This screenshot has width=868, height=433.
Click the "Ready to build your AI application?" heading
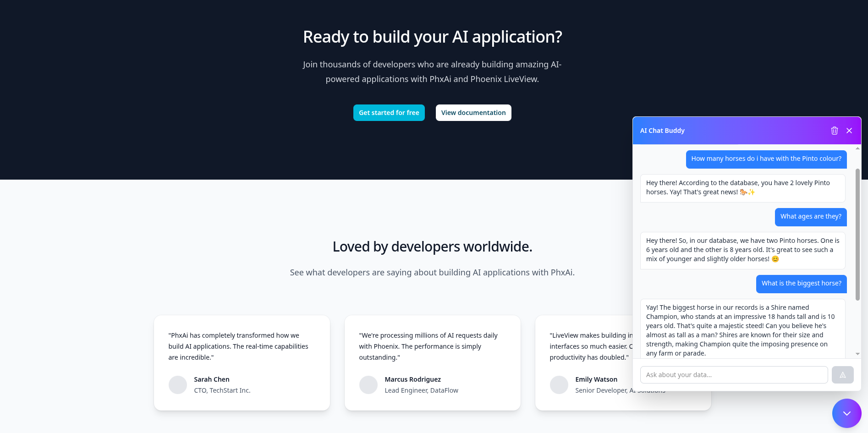[x=433, y=37]
